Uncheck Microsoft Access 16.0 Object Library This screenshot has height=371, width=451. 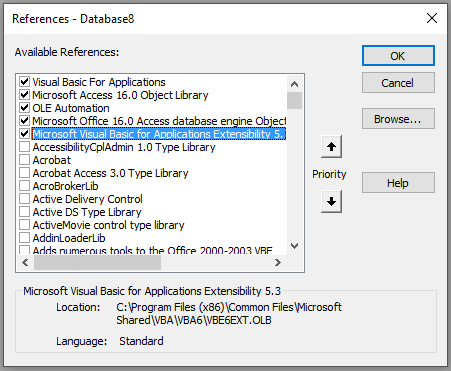24,95
